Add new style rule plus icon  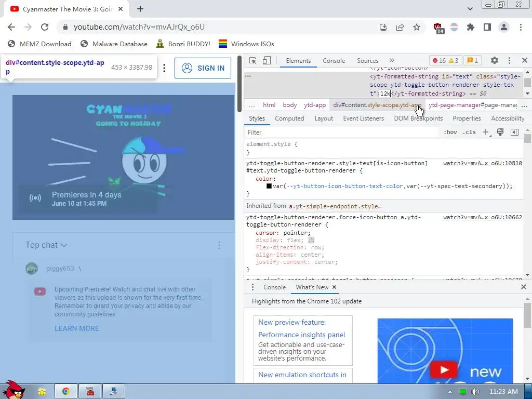tap(486, 132)
